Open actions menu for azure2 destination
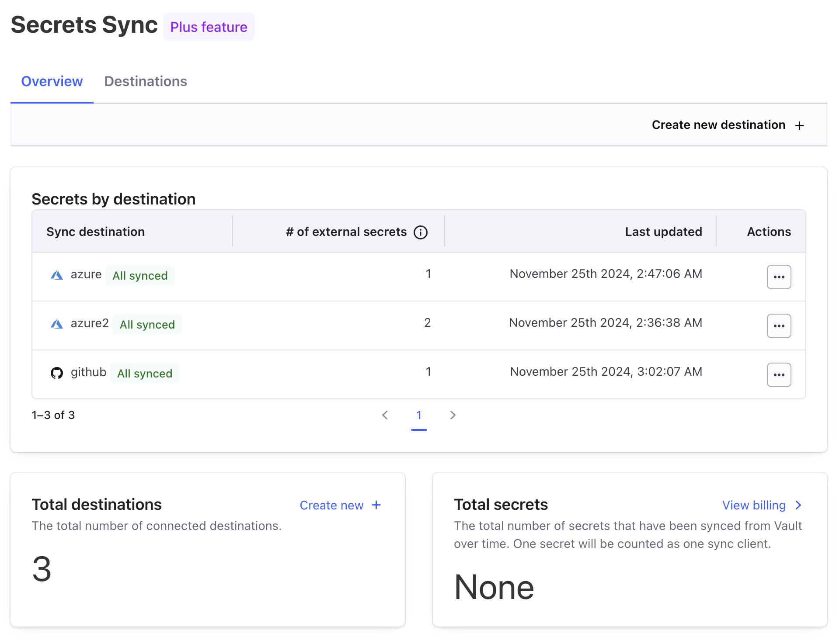836x644 pixels. point(779,326)
